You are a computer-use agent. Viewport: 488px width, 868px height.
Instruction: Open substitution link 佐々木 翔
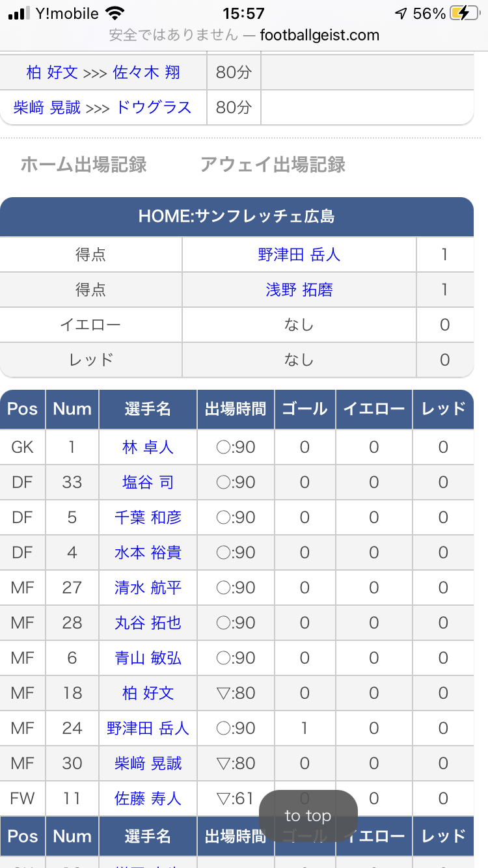[146, 72]
